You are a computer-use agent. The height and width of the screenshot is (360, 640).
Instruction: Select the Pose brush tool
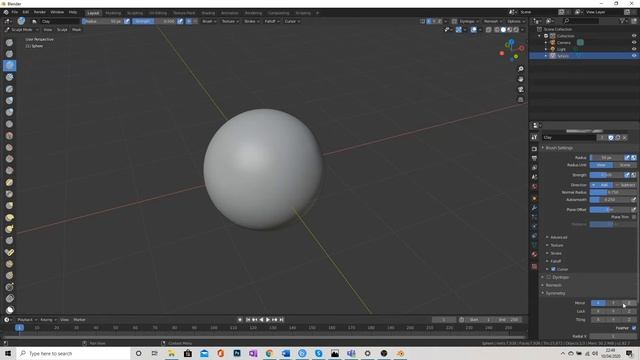tap(9, 252)
